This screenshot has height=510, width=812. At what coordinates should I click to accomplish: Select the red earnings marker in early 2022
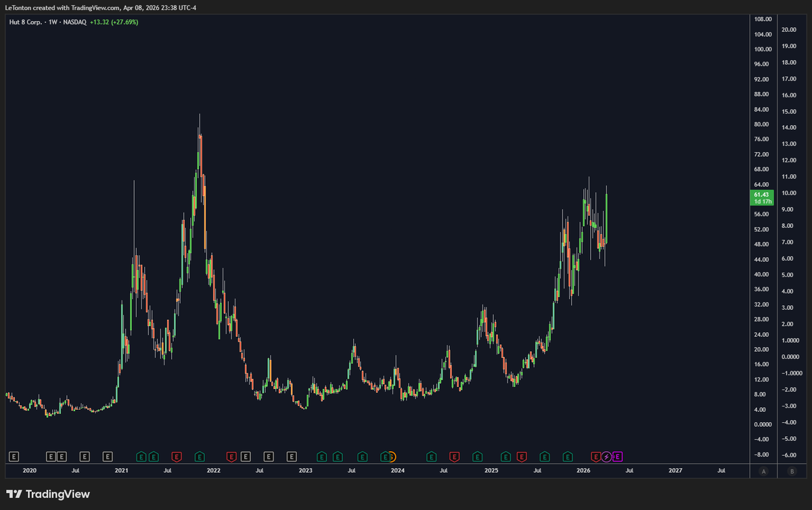pyautogui.click(x=231, y=457)
